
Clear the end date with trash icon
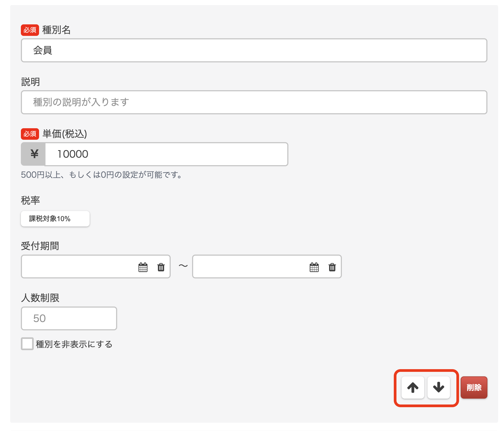(332, 267)
